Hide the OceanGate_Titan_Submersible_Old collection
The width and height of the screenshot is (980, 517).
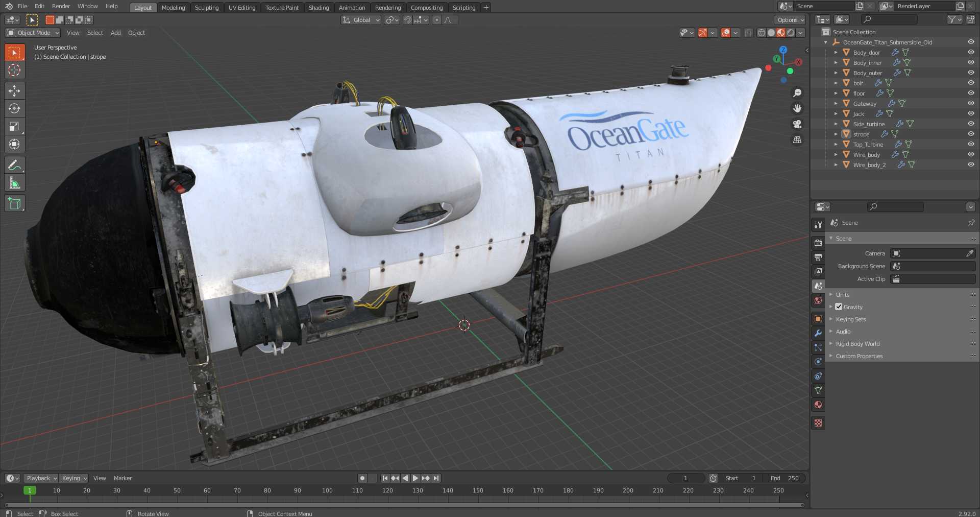pyautogui.click(x=971, y=42)
